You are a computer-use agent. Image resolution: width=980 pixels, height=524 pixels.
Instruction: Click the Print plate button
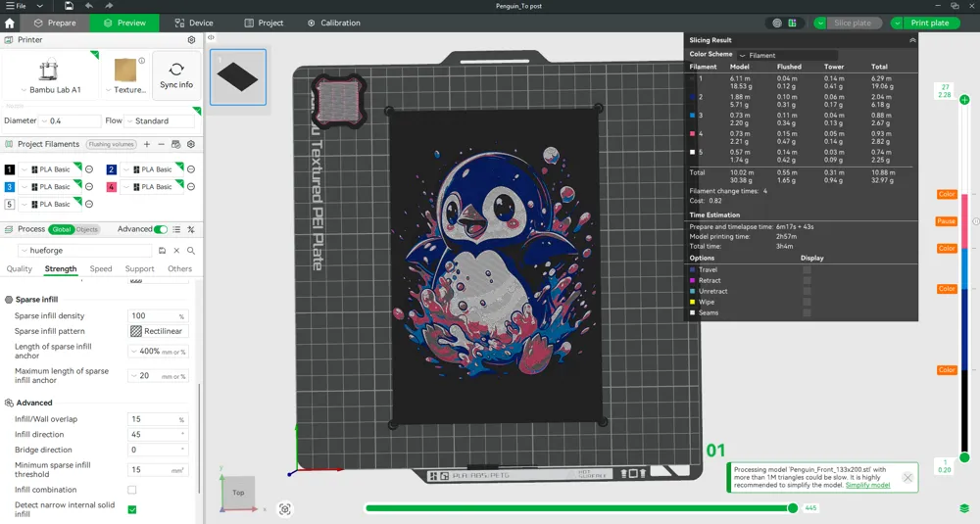point(929,24)
